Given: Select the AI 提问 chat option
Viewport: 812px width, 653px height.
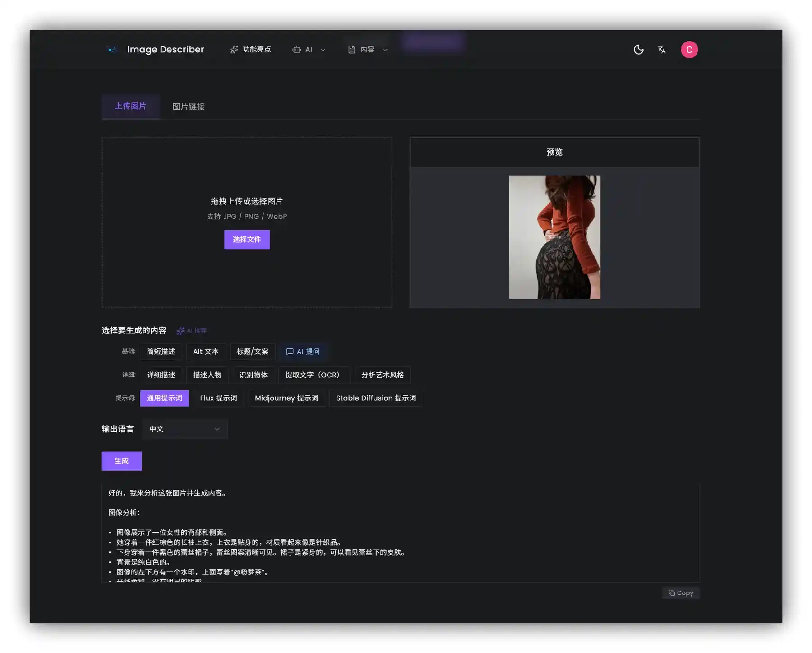Looking at the screenshot, I should coord(303,352).
